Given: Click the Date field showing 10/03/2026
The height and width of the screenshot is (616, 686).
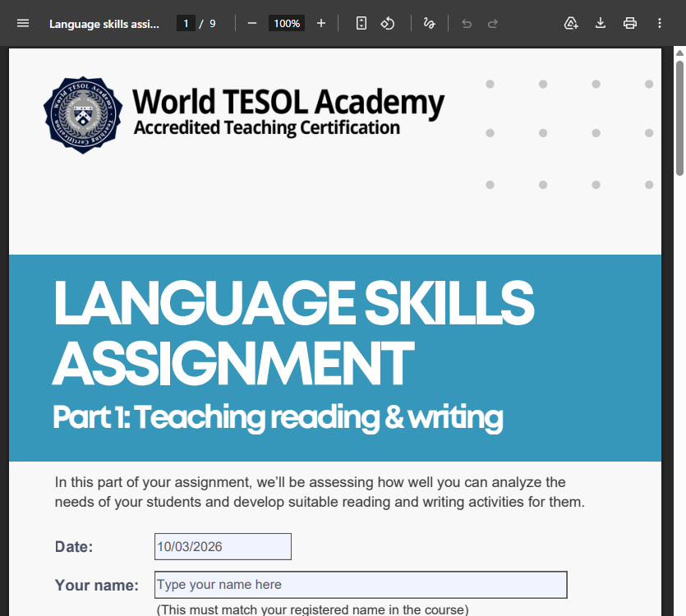Looking at the screenshot, I should [x=223, y=547].
